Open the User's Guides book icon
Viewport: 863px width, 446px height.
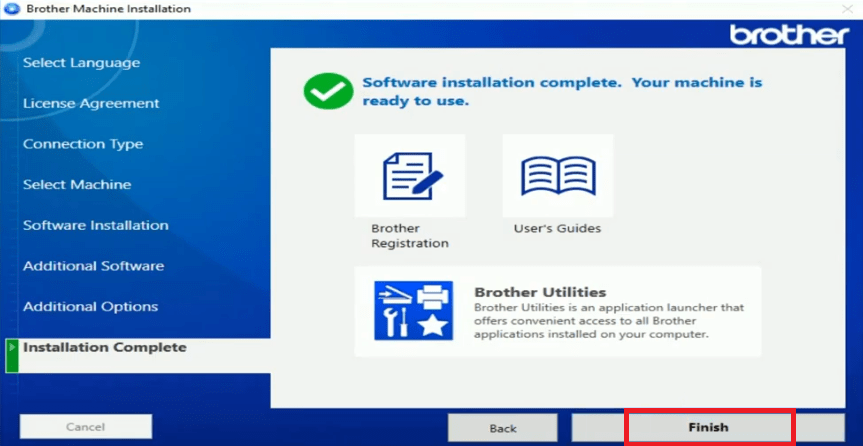(x=558, y=176)
